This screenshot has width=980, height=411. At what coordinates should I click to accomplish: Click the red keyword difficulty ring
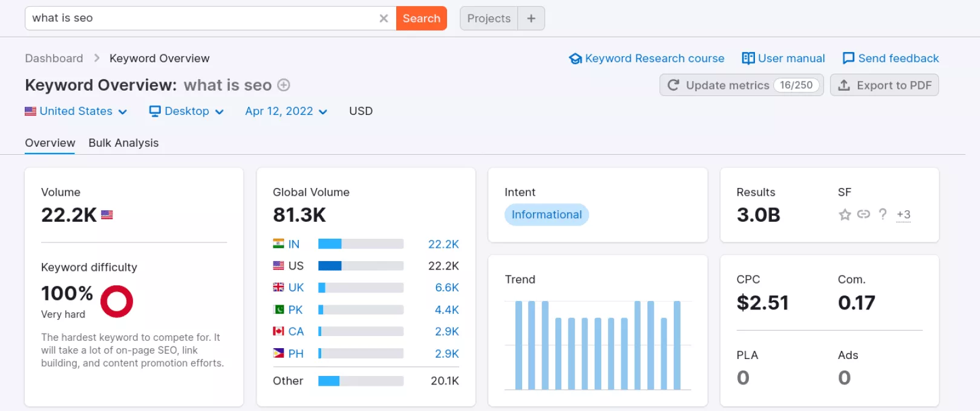click(x=117, y=301)
